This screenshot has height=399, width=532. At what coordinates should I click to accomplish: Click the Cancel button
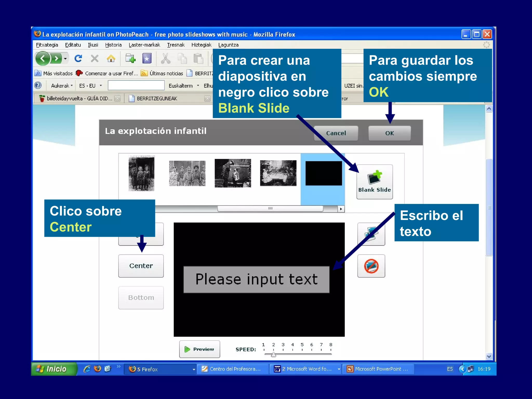click(x=336, y=133)
